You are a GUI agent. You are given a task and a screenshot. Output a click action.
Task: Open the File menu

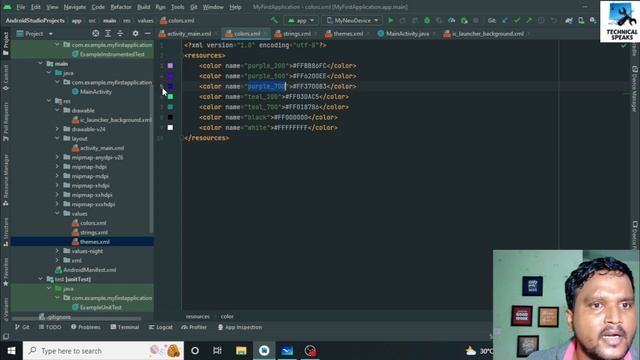tap(20, 7)
